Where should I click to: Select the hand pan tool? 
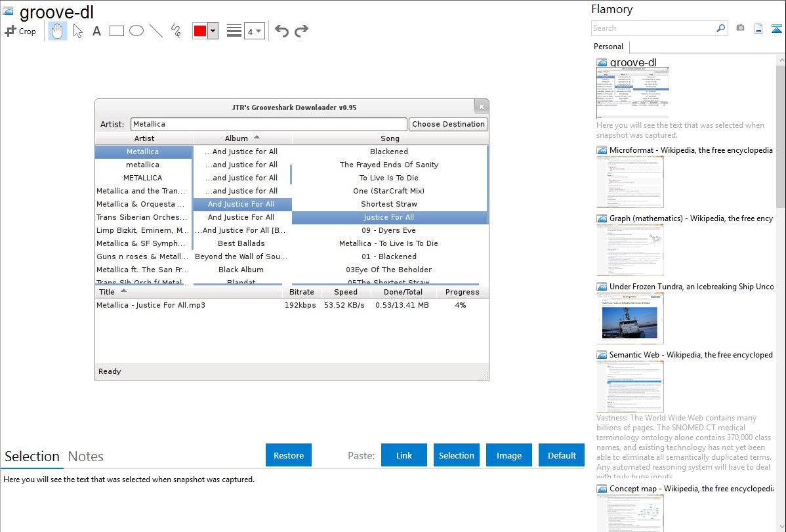pos(58,31)
